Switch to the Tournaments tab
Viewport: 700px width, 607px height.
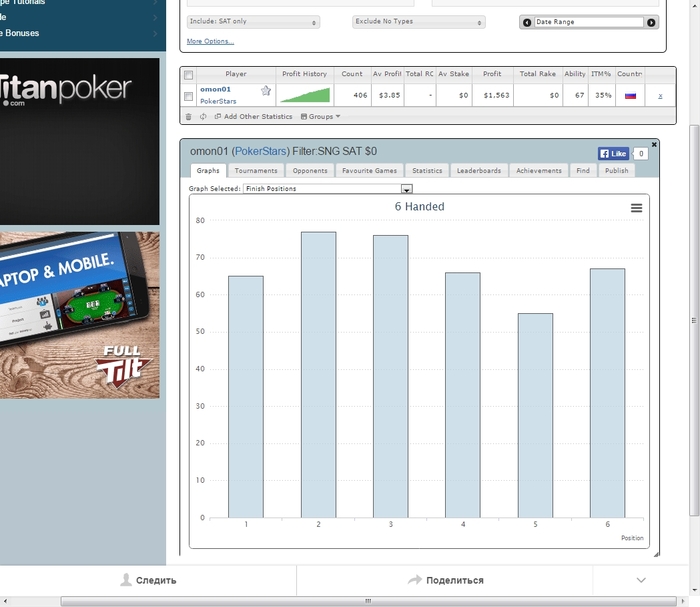pos(256,170)
